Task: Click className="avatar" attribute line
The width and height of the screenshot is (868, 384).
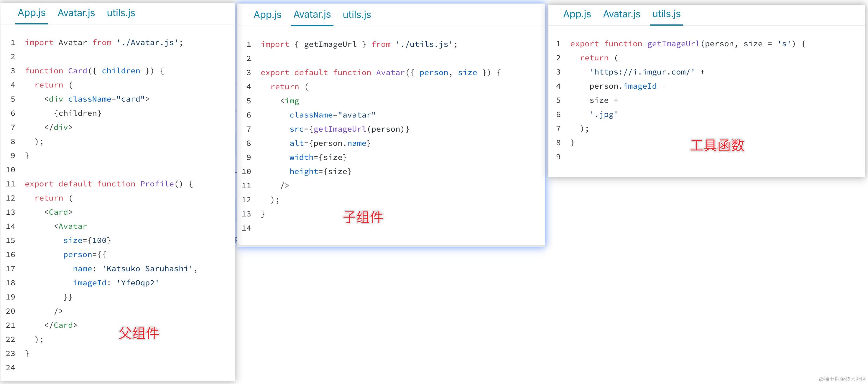Action: pos(332,115)
